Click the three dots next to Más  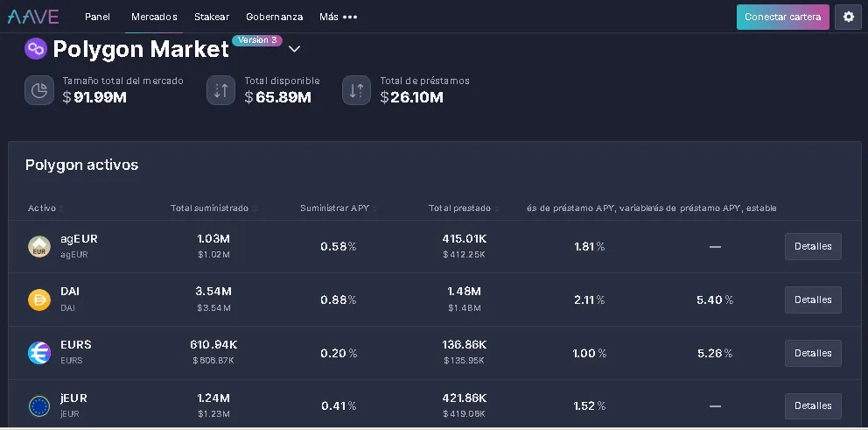pyautogui.click(x=350, y=18)
